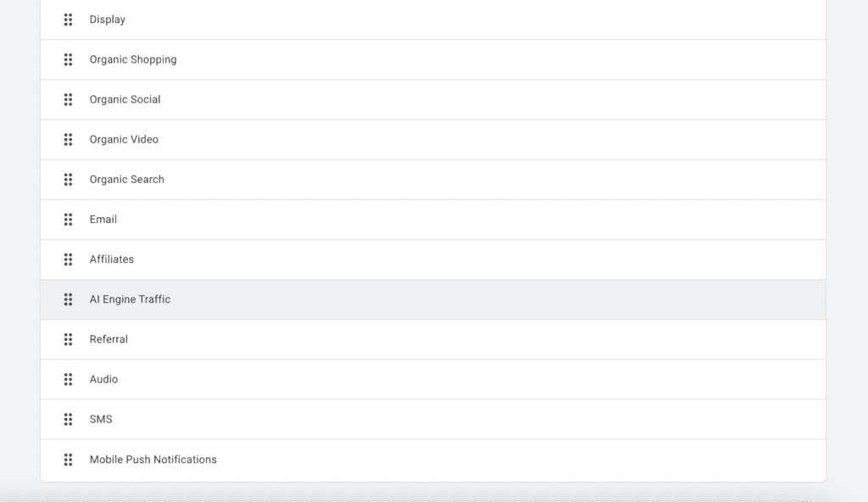Select the Mobile Push Notifications grip icon
This screenshot has width=868, height=502.
click(x=68, y=460)
